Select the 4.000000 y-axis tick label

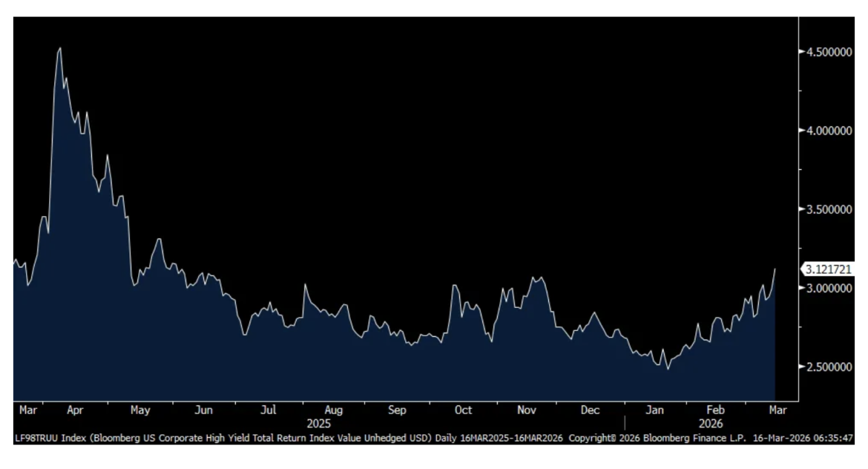826,131
